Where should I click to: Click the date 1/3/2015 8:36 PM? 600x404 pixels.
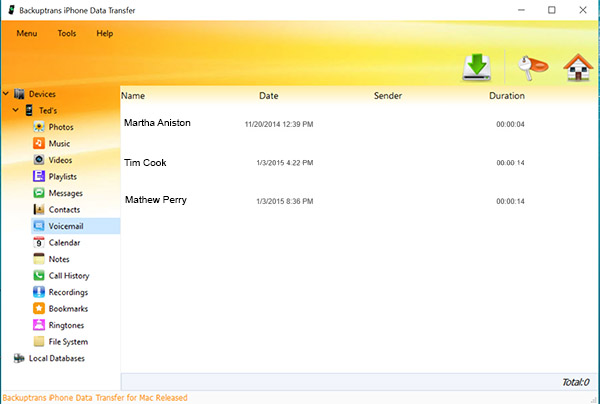(285, 201)
